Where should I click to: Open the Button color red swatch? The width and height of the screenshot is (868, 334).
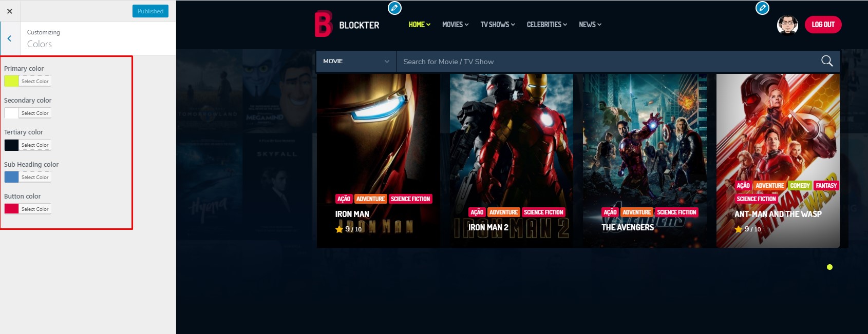(11, 209)
